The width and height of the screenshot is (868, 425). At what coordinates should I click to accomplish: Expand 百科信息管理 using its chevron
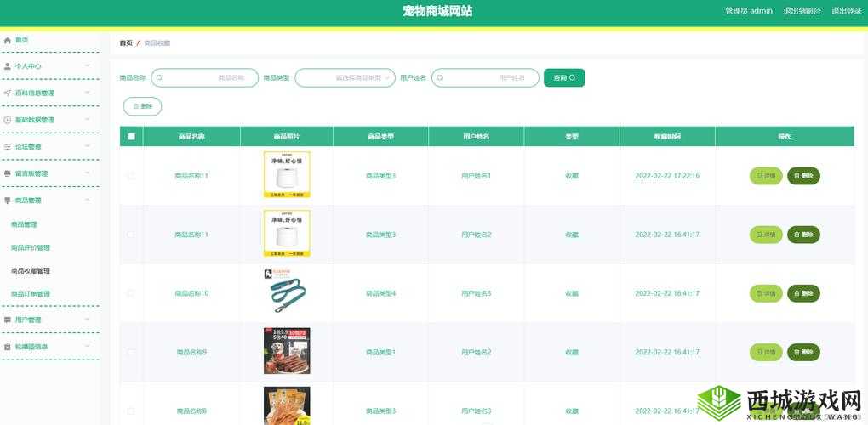tap(87, 93)
